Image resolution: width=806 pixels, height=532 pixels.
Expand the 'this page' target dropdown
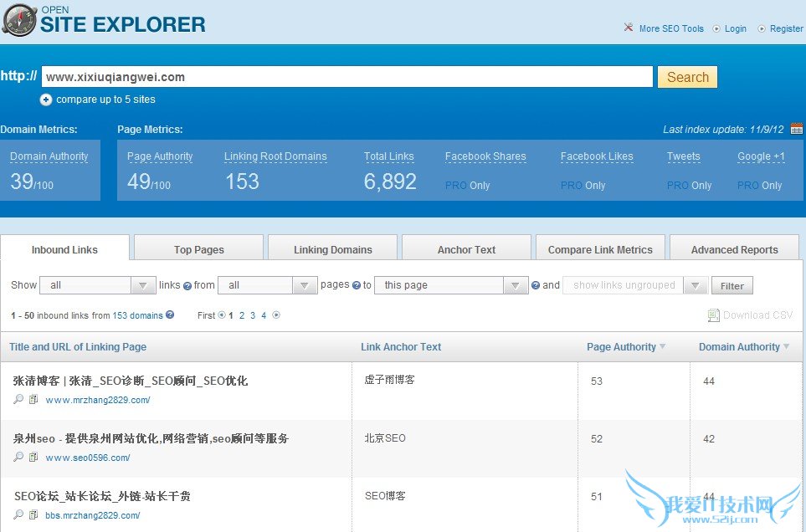[451, 285]
